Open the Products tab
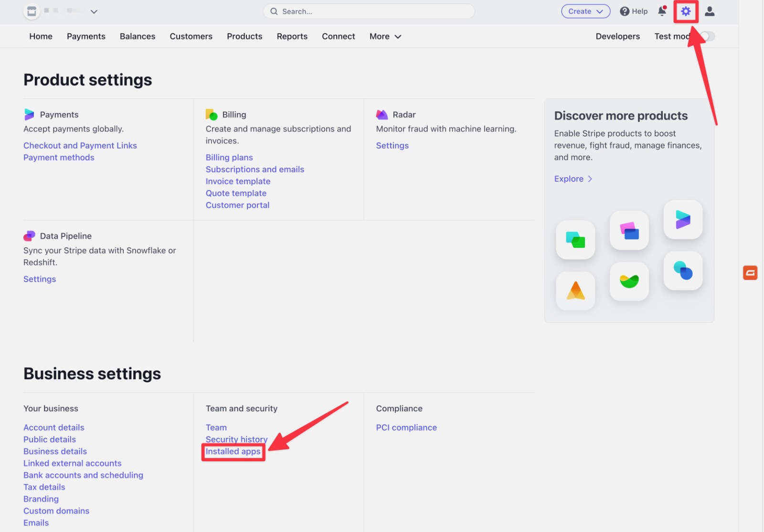Image resolution: width=764 pixels, height=532 pixels. (244, 36)
